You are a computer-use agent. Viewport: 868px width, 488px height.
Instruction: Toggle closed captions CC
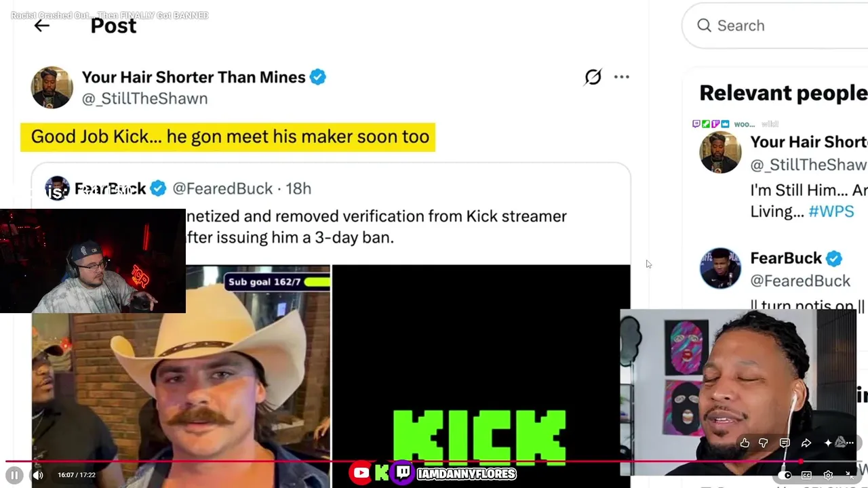[x=806, y=475]
